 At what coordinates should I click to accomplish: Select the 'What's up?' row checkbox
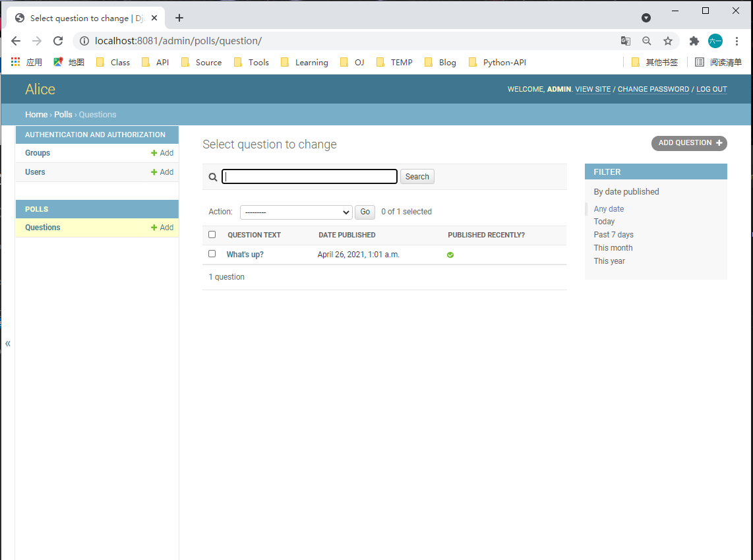[x=212, y=253]
